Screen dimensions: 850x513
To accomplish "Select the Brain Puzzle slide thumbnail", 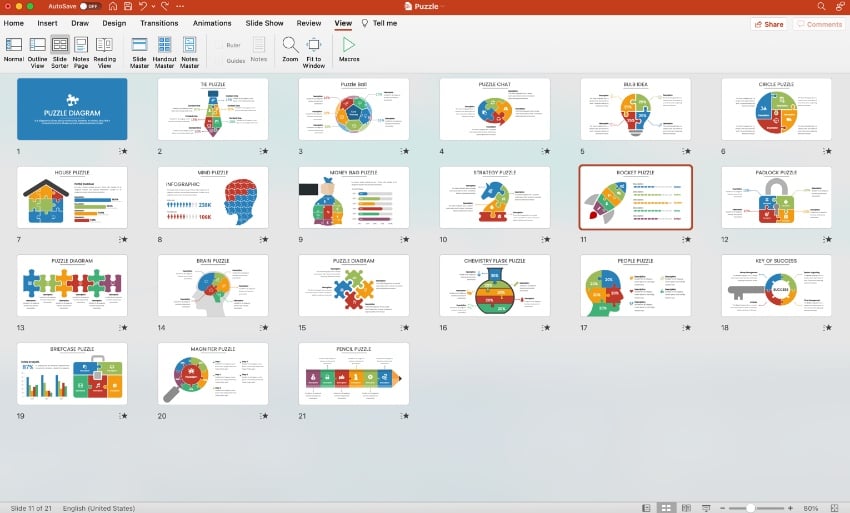I will tap(213, 286).
